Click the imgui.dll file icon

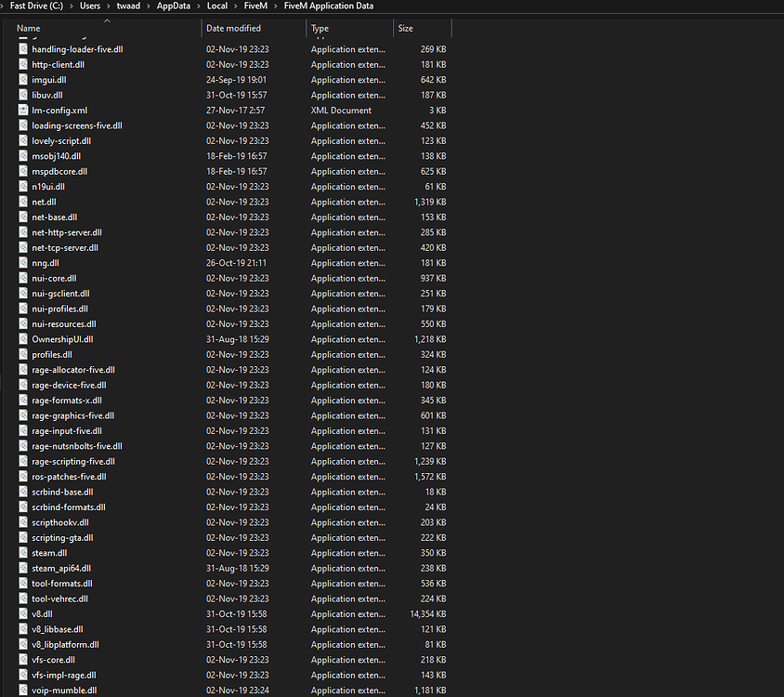(22, 79)
